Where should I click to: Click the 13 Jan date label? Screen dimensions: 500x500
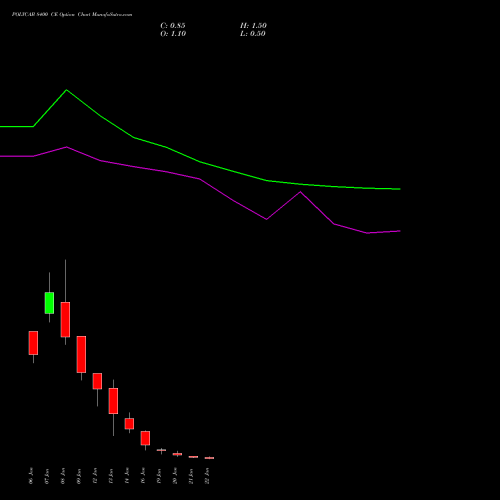tap(111, 476)
